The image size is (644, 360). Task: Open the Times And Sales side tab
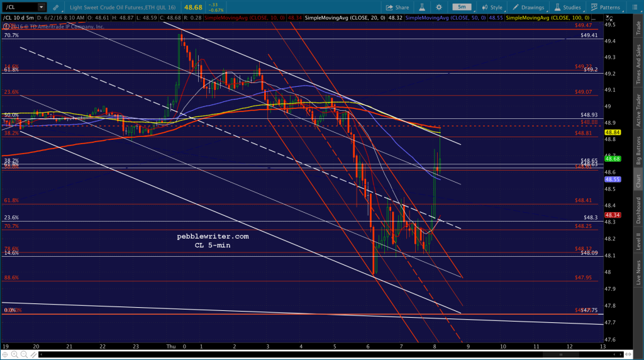coord(638,65)
